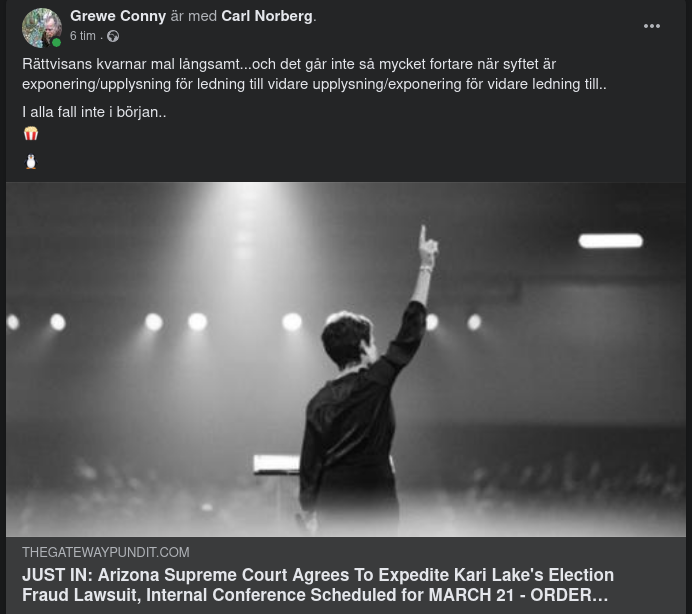The height and width of the screenshot is (614, 692).
Task: Open the JUST IN Arizona Supreme Court headline
Action: (318, 585)
